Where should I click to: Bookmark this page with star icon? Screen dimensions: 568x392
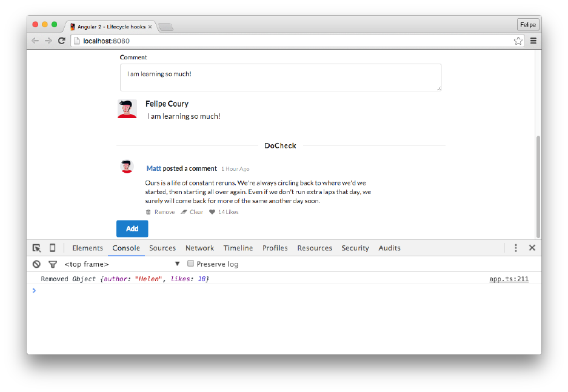[x=518, y=41]
